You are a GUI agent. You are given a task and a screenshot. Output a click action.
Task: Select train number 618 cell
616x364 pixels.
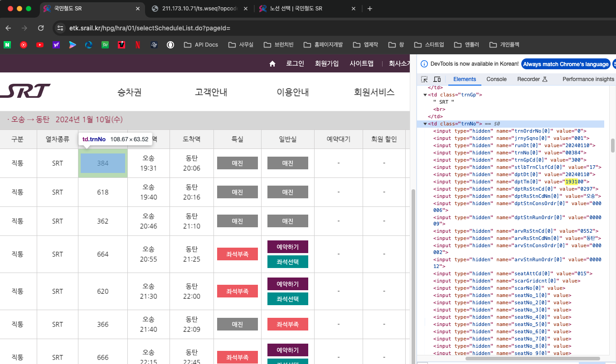(103, 192)
